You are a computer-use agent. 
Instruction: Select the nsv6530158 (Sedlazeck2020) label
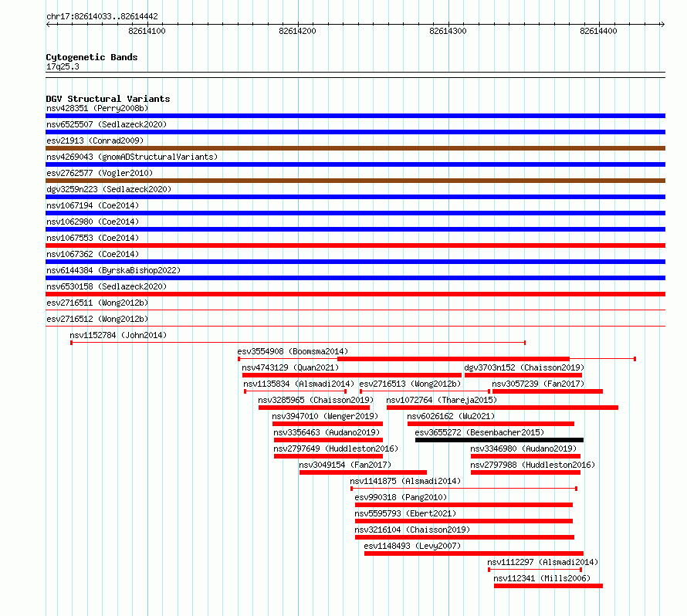tap(107, 286)
